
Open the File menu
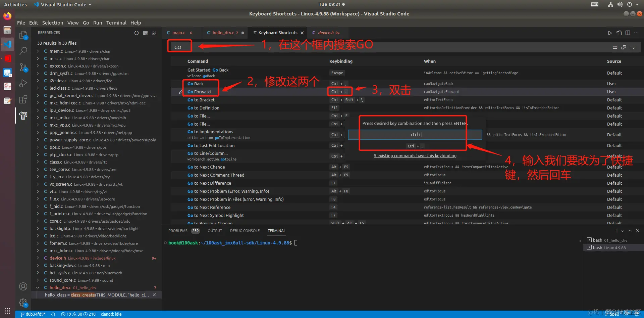21,23
